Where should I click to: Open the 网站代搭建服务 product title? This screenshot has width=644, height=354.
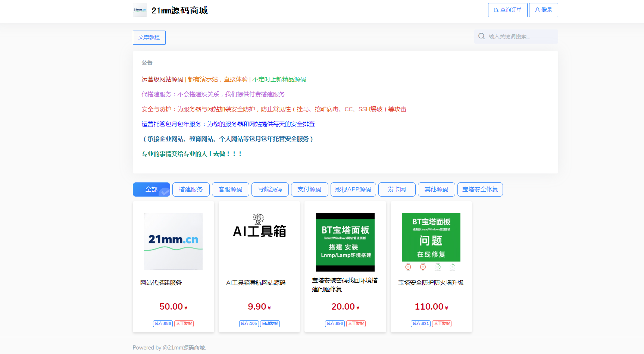pos(161,283)
